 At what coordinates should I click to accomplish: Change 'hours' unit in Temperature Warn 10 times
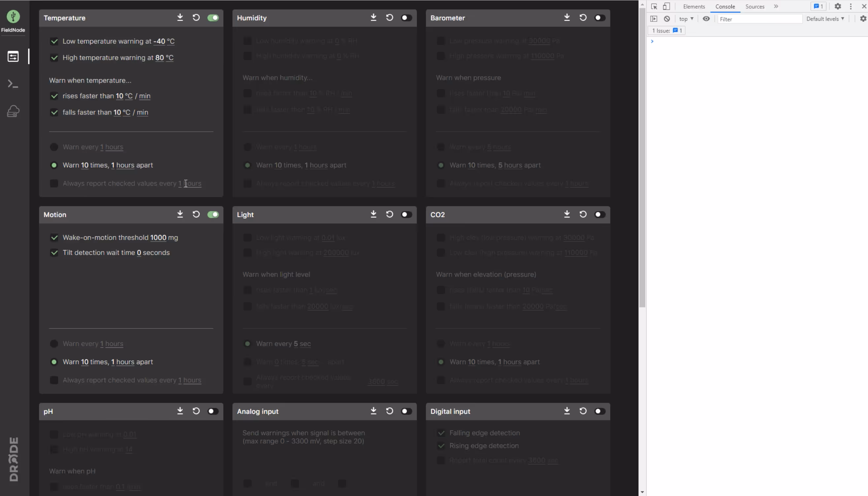125,165
